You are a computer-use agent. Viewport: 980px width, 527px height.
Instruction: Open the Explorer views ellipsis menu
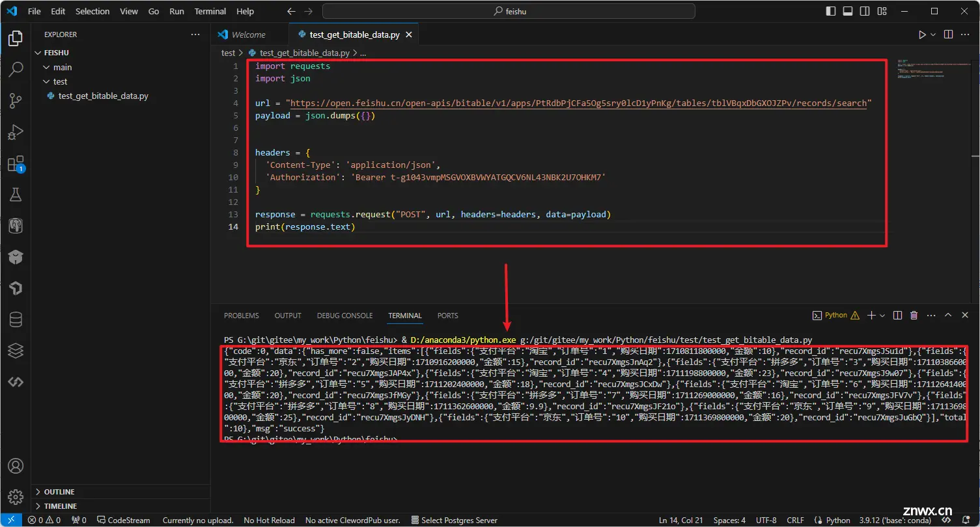(195, 34)
